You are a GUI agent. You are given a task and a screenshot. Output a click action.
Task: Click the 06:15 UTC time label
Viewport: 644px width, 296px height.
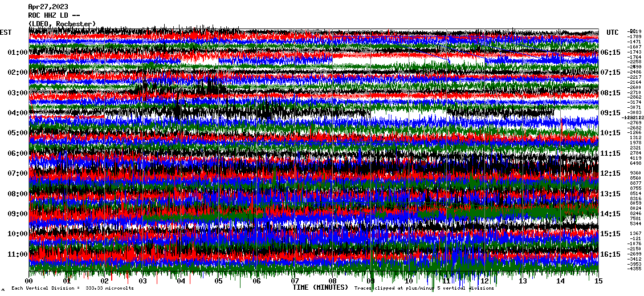point(610,52)
